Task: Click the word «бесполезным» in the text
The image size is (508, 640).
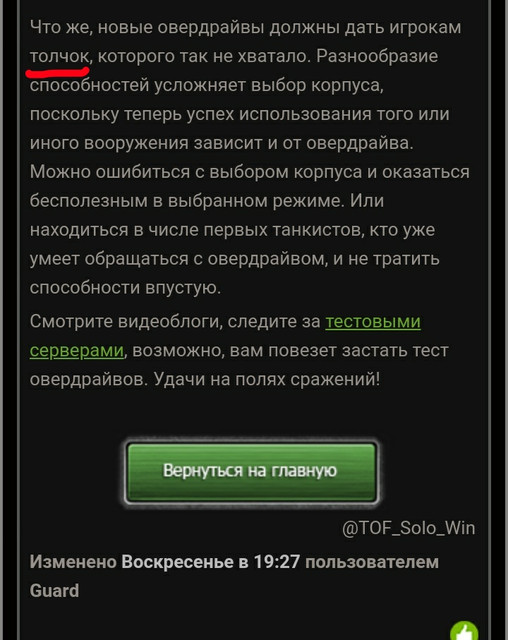Action: click(x=89, y=201)
